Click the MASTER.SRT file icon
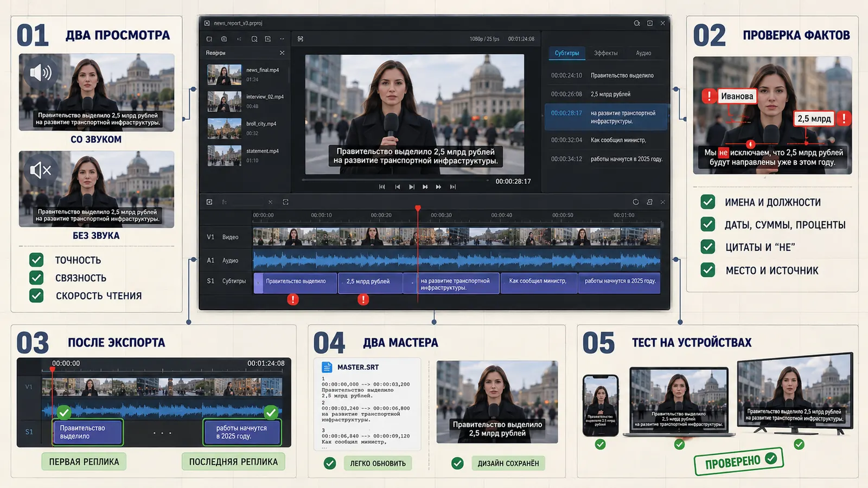 pyautogui.click(x=327, y=367)
